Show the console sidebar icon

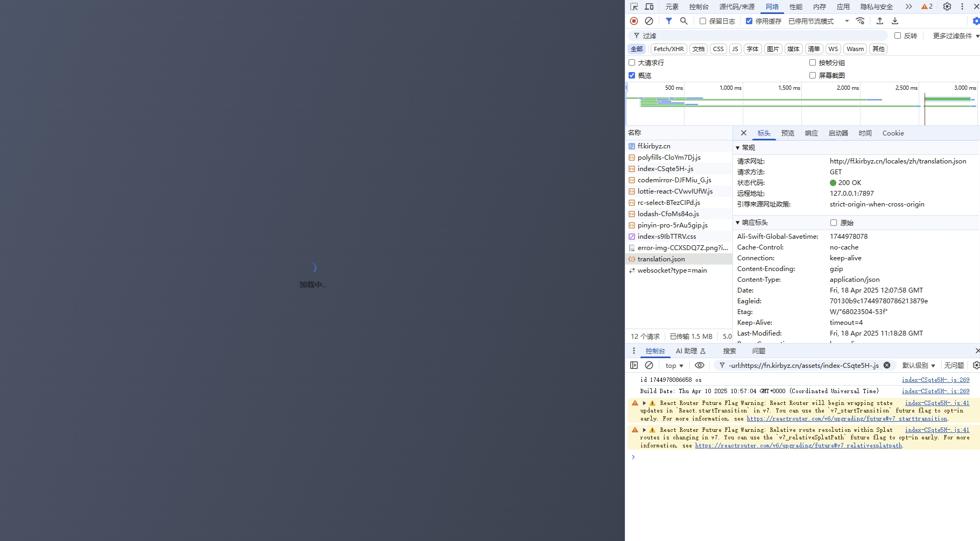pos(634,365)
